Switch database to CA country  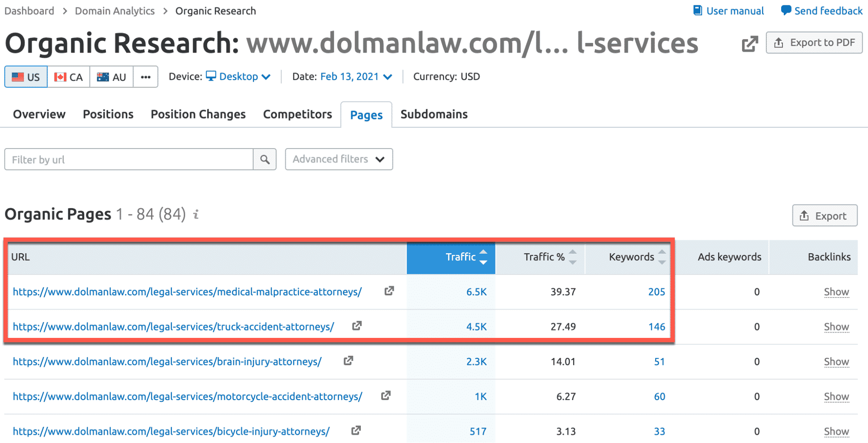(69, 77)
